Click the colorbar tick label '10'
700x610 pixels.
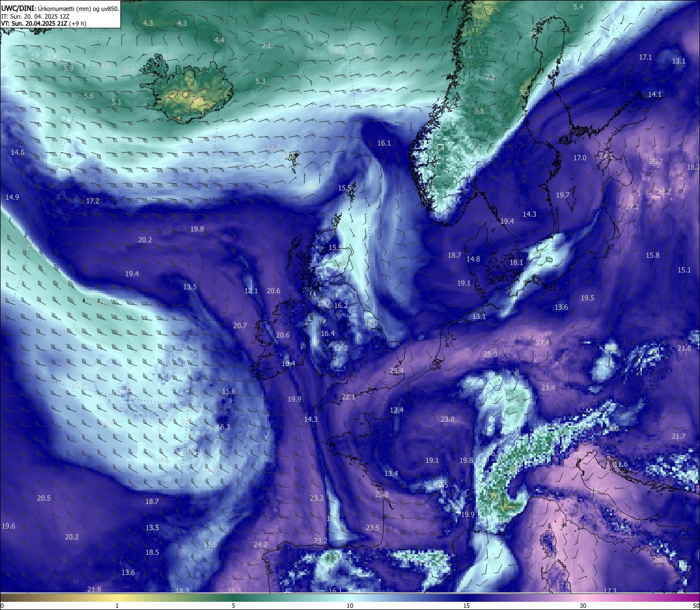point(350,606)
